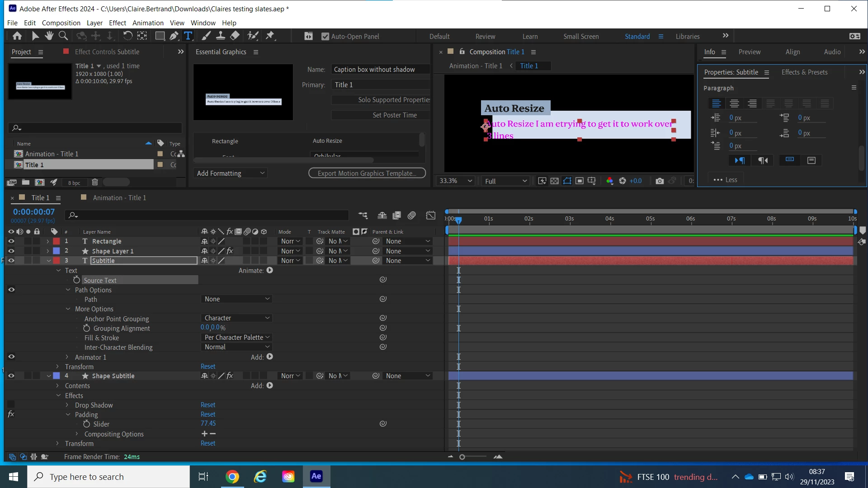Open the Add Formatting dropdown
Image resolution: width=868 pixels, height=488 pixels.
(231, 173)
